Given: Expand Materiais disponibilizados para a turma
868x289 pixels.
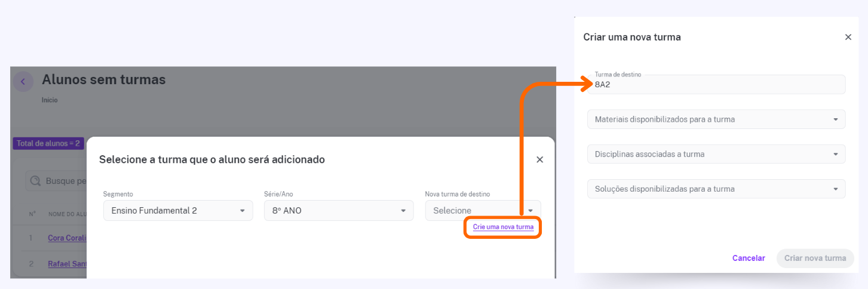Looking at the screenshot, I should click(x=716, y=119).
